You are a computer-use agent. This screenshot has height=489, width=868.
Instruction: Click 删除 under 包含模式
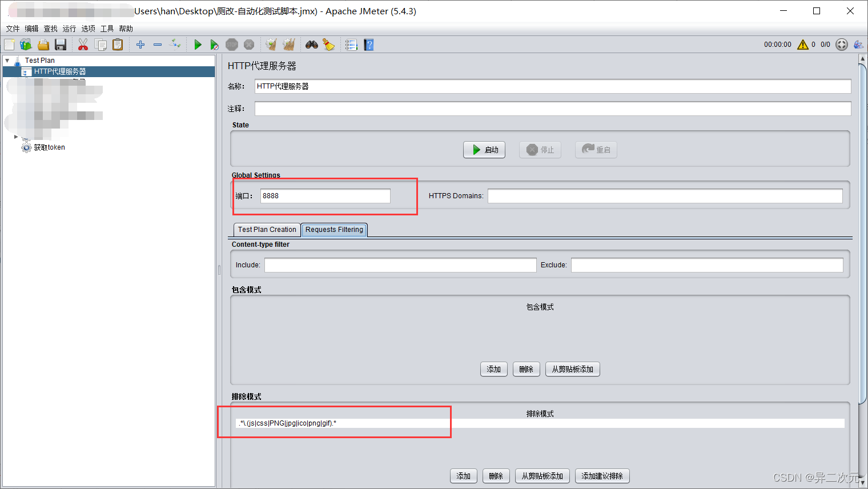click(527, 370)
